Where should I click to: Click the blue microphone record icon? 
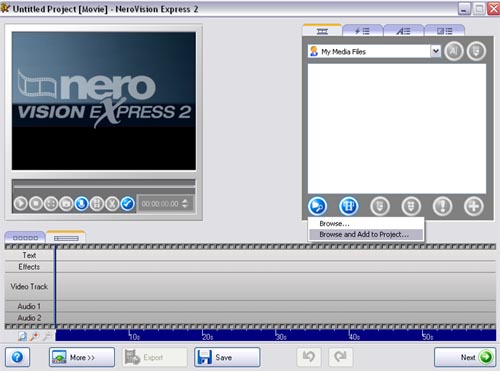pyautogui.click(x=82, y=204)
